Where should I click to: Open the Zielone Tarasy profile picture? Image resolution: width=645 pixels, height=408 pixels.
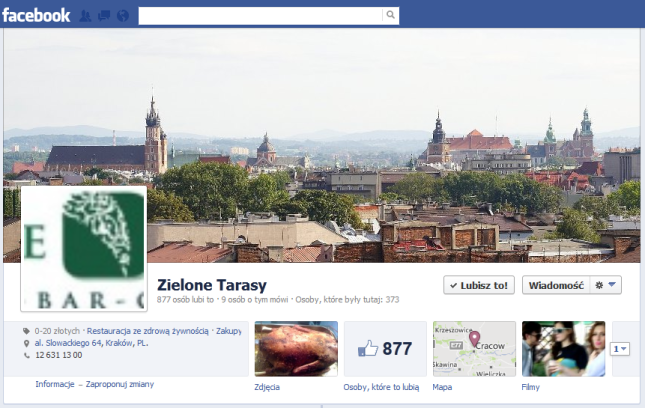click(84, 248)
